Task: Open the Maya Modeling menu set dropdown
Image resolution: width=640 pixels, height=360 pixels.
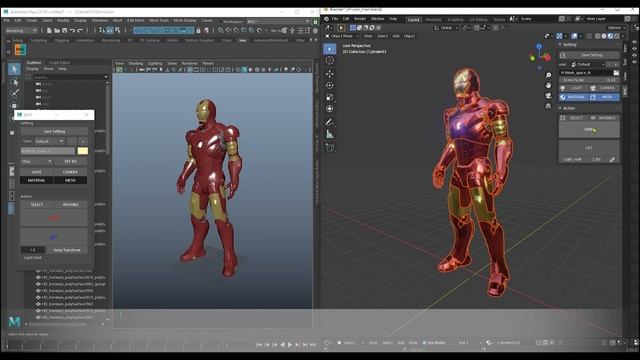Action: click(x=21, y=31)
